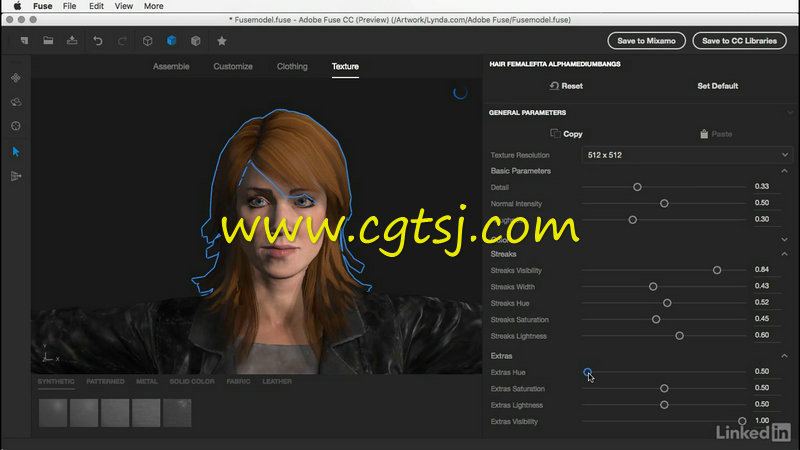
Task: Select the blue arrow selection tool
Action: pos(16,152)
